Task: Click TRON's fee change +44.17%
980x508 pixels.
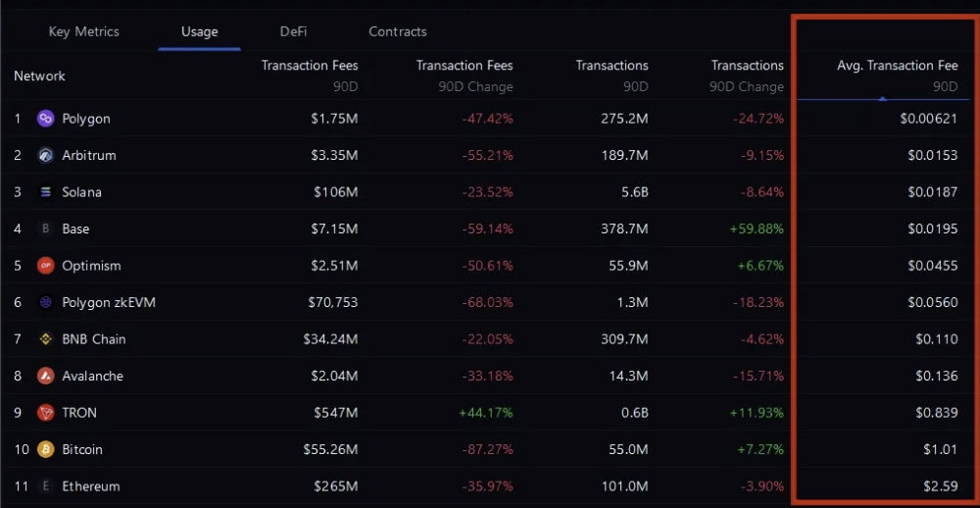Action: pos(485,413)
